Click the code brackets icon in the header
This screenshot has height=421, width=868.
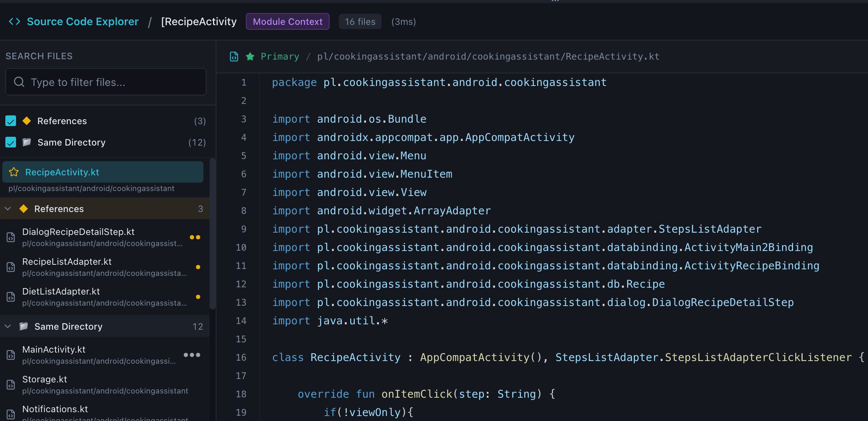click(x=15, y=21)
